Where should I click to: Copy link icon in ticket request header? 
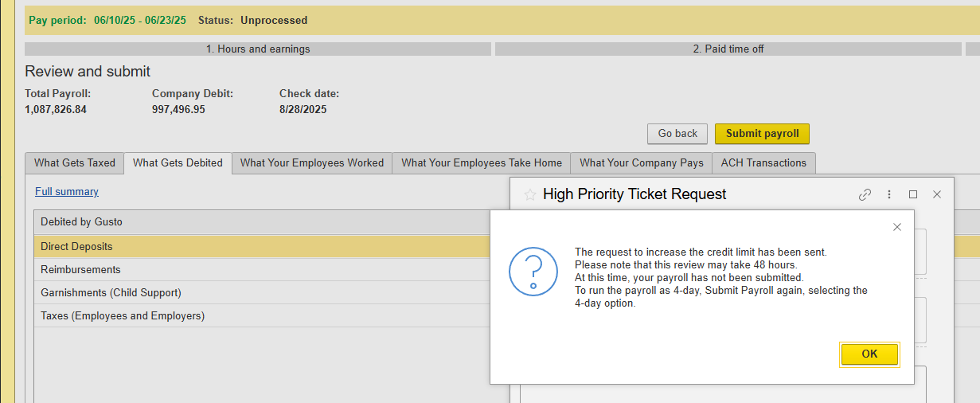pos(865,194)
